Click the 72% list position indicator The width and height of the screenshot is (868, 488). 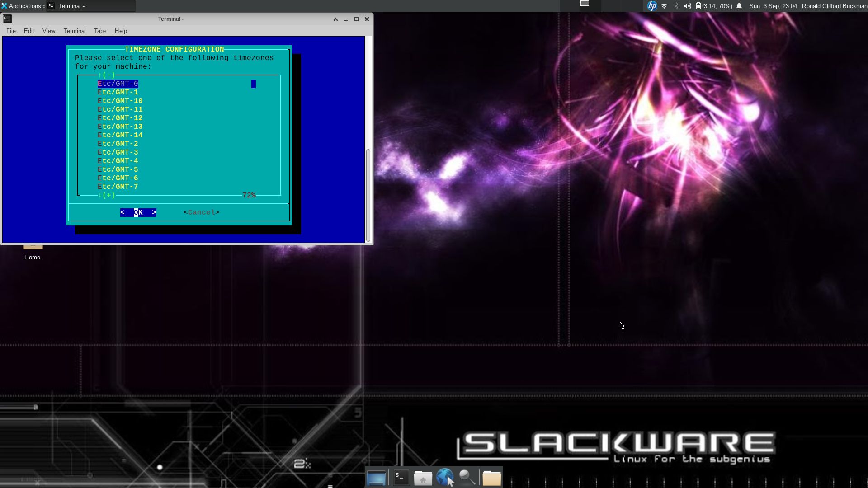click(249, 195)
